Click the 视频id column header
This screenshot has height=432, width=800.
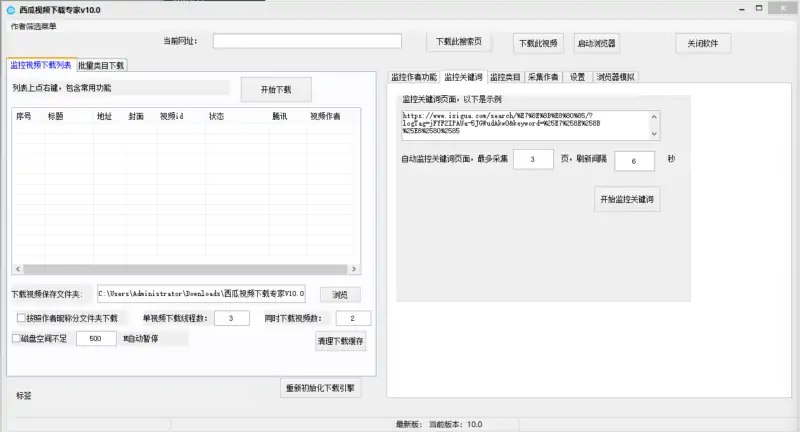click(x=181, y=116)
